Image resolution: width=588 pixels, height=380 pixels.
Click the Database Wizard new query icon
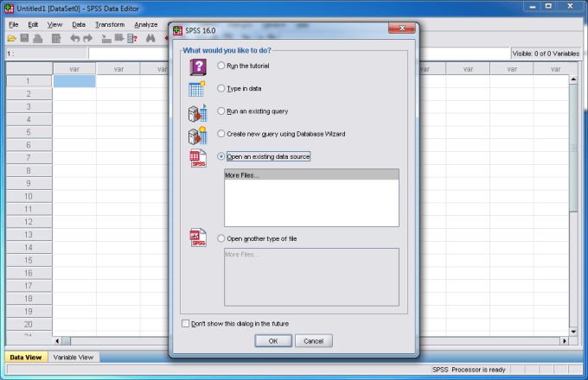[198, 136]
